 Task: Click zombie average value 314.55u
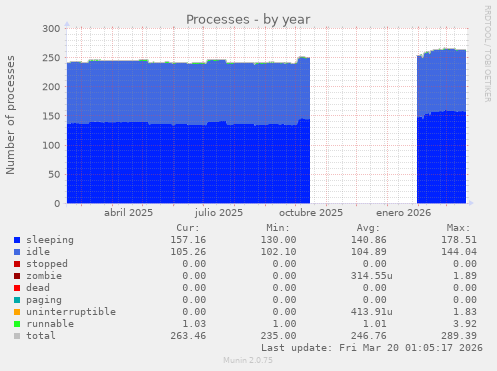[x=372, y=276]
